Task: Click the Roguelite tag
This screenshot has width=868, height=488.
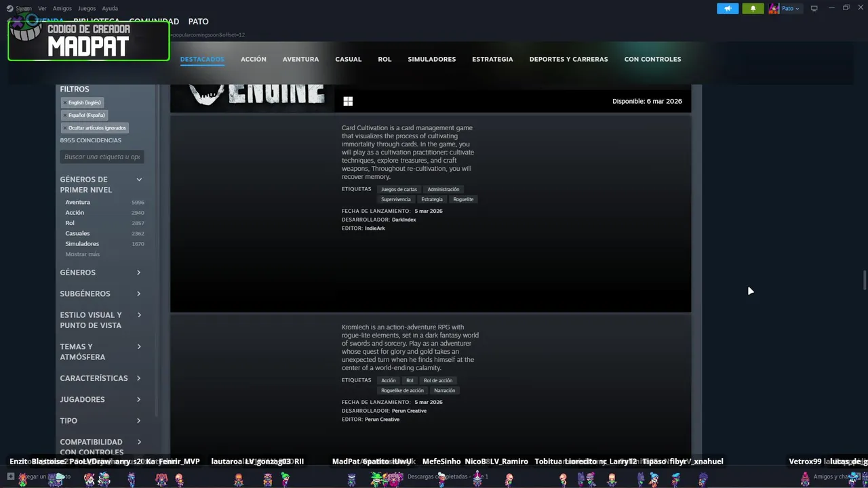Action: (463, 199)
